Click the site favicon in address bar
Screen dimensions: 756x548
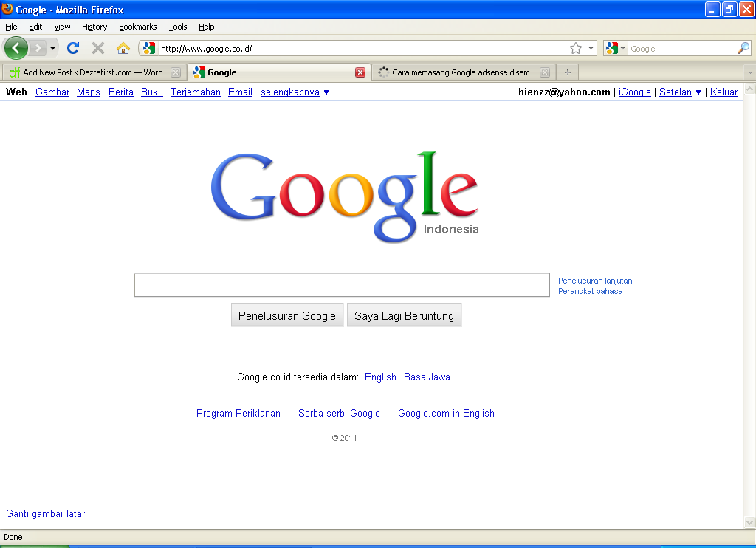(x=149, y=48)
